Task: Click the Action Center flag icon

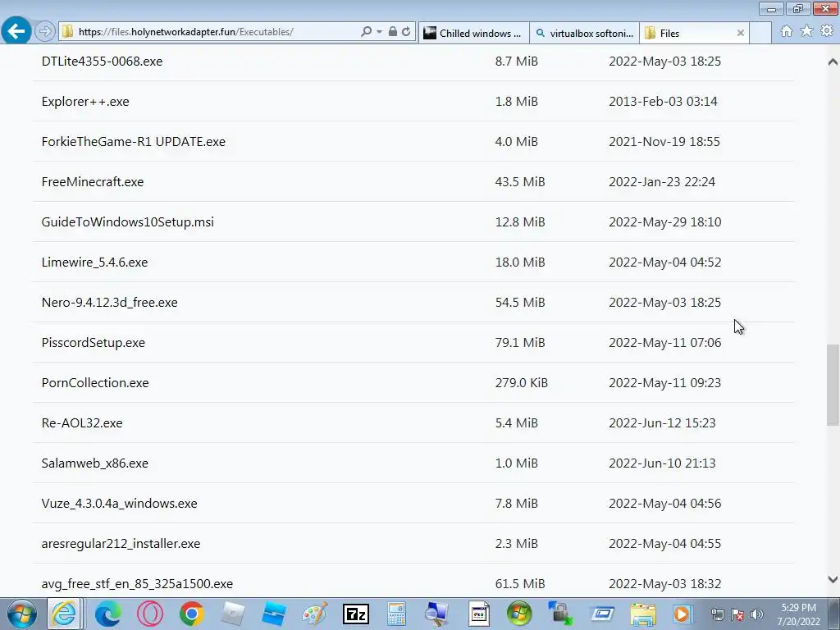Action: coord(737,614)
